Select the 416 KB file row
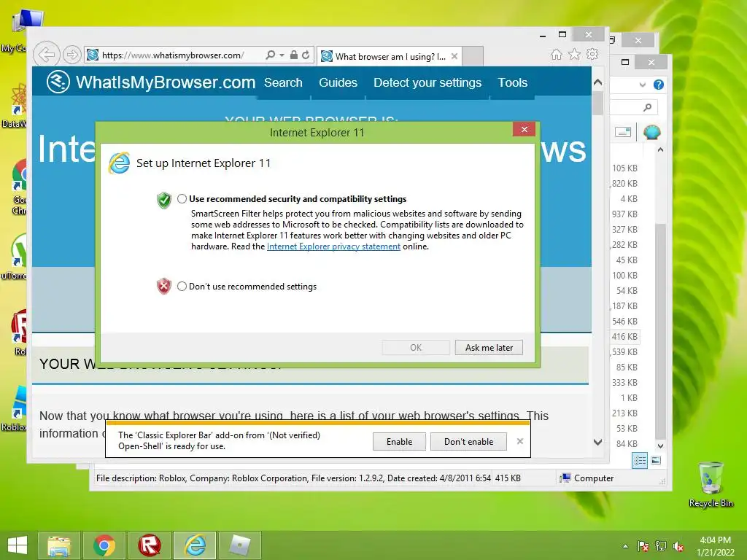The height and width of the screenshot is (560, 747). pos(624,337)
